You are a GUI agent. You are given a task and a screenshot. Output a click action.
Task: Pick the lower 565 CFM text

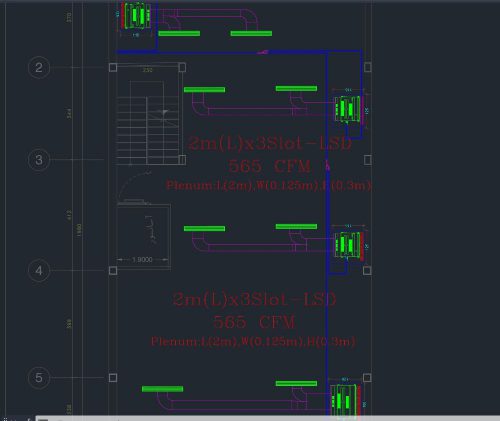click(x=254, y=322)
